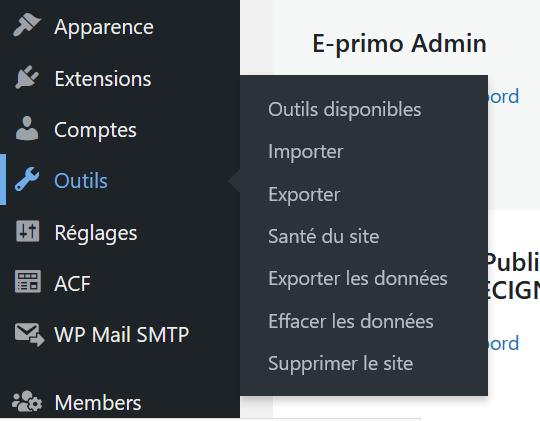Open the Réglages menu label

[96, 233]
